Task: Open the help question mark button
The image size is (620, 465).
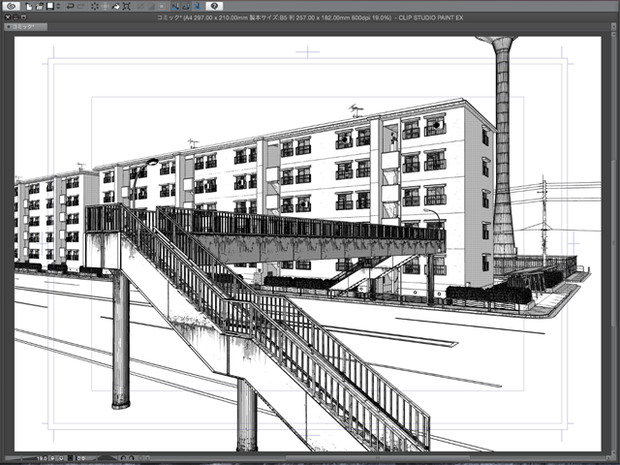Action: coord(214,6)
